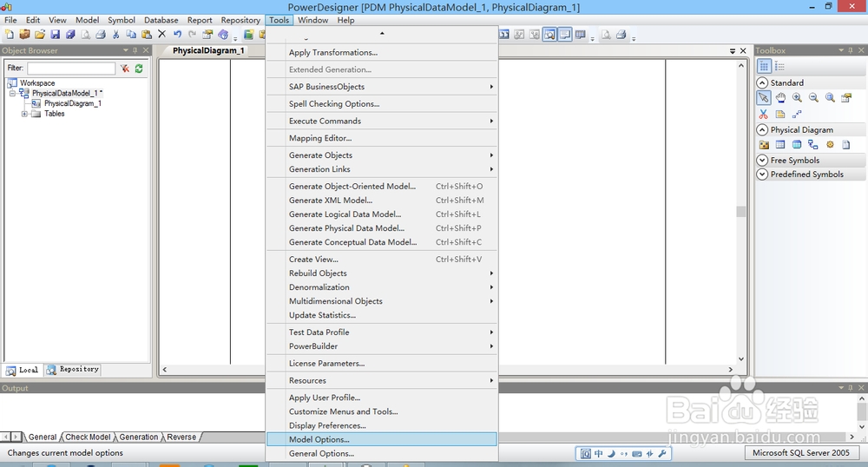Viewport: 868px width, 467px height.
Task: Collapse the Physical Diagram toolbox section
Action: 762,129
